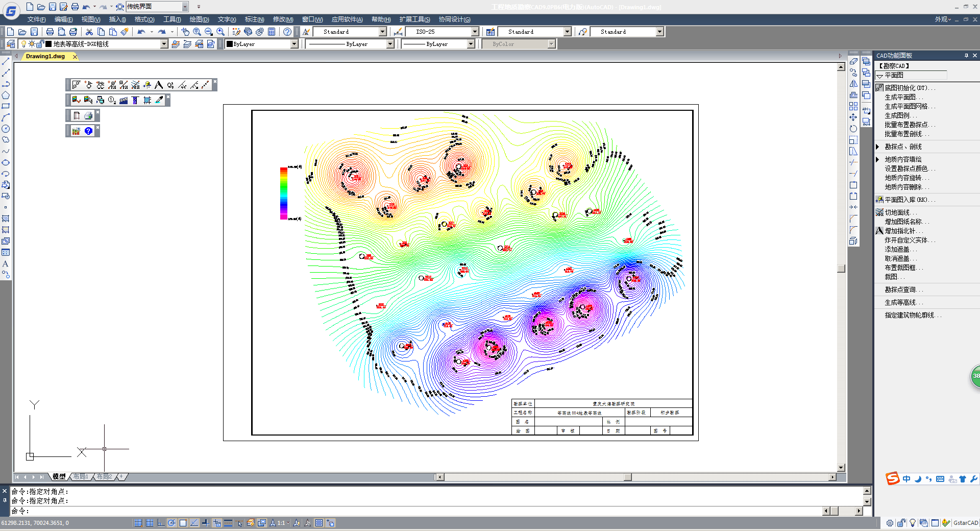Click the Cut scissors icon
980x531 pixels.
[89, 32]
